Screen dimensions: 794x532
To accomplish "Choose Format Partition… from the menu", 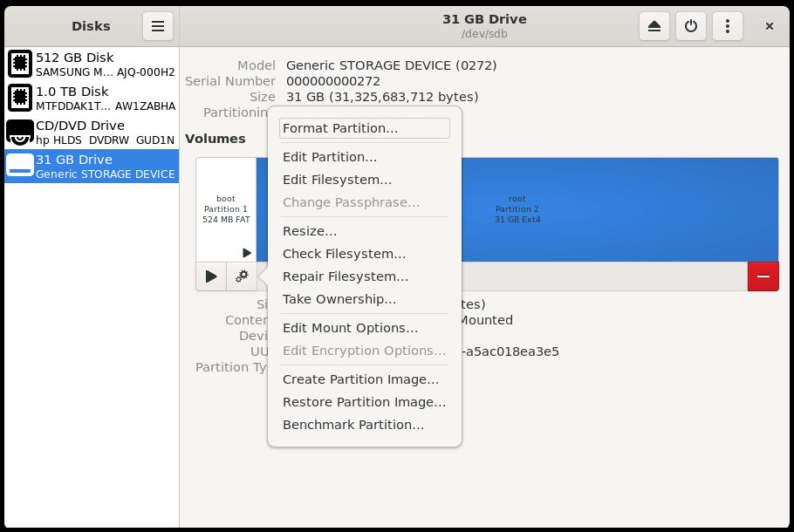I will coord(340,128).
